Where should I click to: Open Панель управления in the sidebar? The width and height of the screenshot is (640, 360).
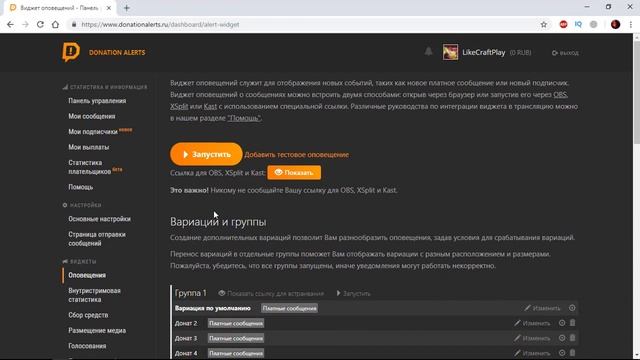click(x=97, y=101)
